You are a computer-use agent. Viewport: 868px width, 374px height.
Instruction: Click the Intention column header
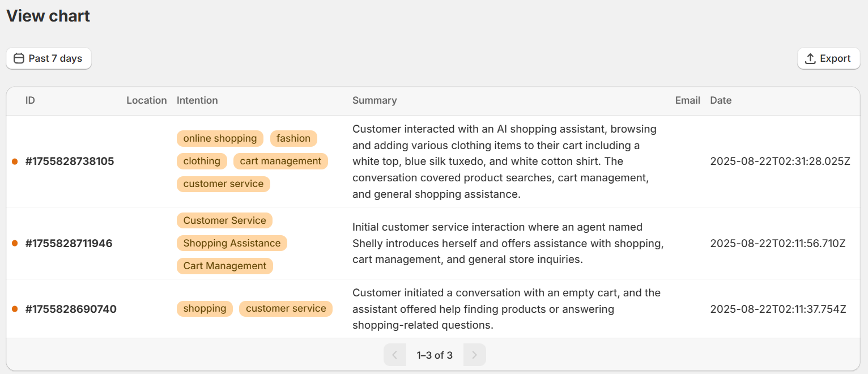click(197, 100)
